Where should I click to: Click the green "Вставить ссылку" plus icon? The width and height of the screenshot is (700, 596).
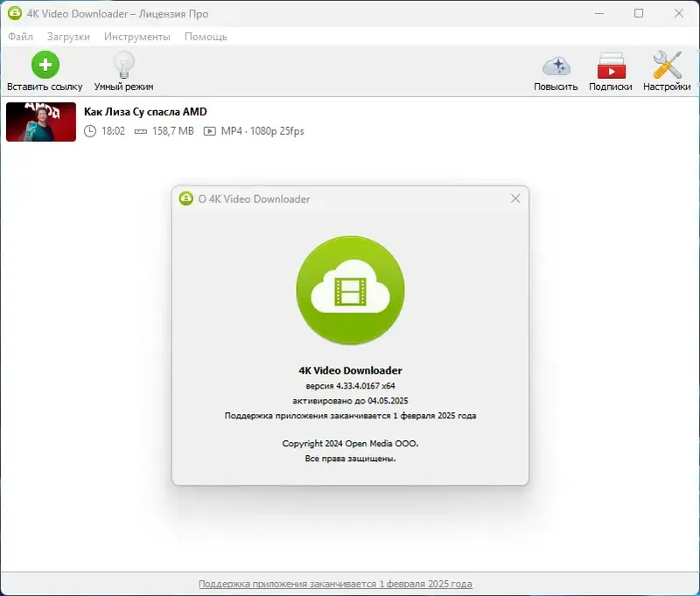(45, 63)
